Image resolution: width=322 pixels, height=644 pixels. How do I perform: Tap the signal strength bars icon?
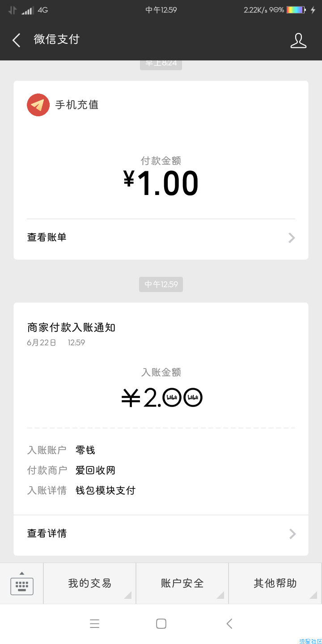pyautogui.click(x=28, y=10)
